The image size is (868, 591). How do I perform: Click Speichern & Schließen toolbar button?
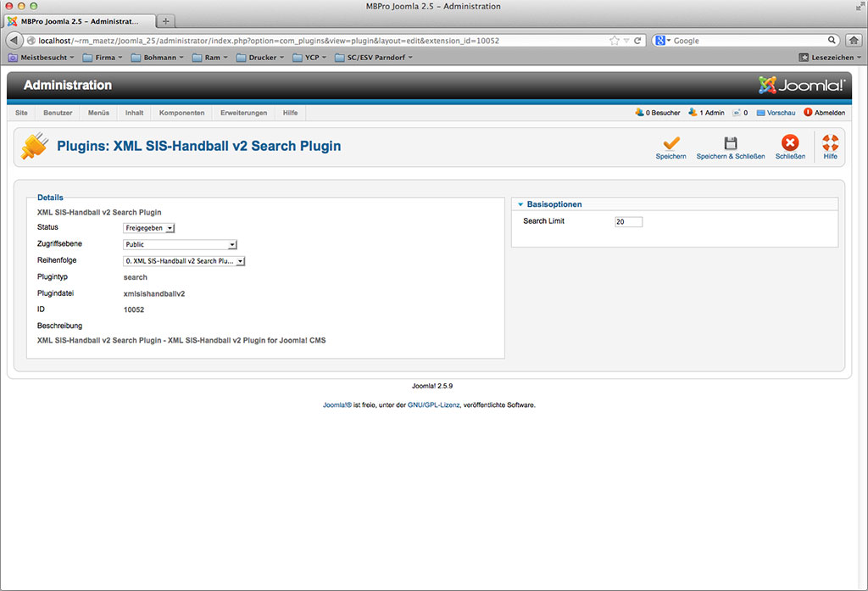[x=730, y=148]
